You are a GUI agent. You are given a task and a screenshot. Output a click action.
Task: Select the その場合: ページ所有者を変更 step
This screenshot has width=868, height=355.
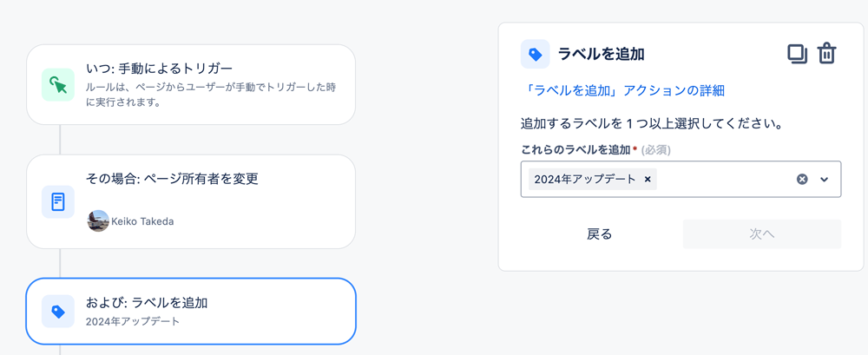191,201
